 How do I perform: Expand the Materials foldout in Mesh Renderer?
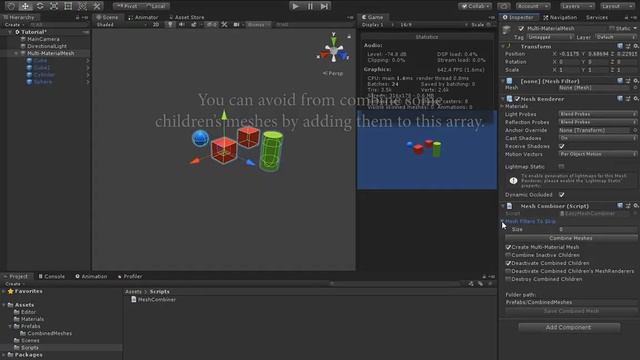(x=502, y=106)
